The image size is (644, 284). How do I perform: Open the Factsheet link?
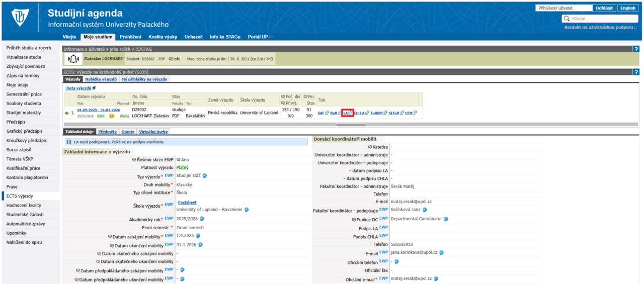(188, 202)
